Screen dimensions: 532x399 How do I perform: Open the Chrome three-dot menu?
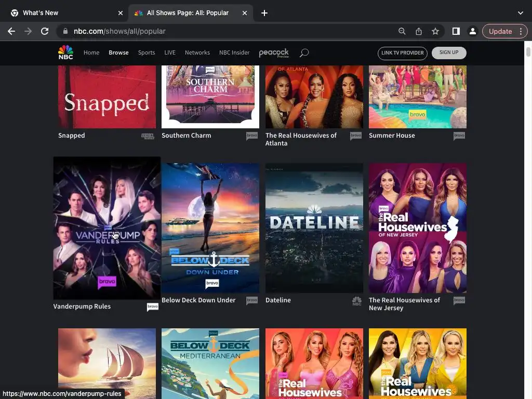click(x=521, y=31)
